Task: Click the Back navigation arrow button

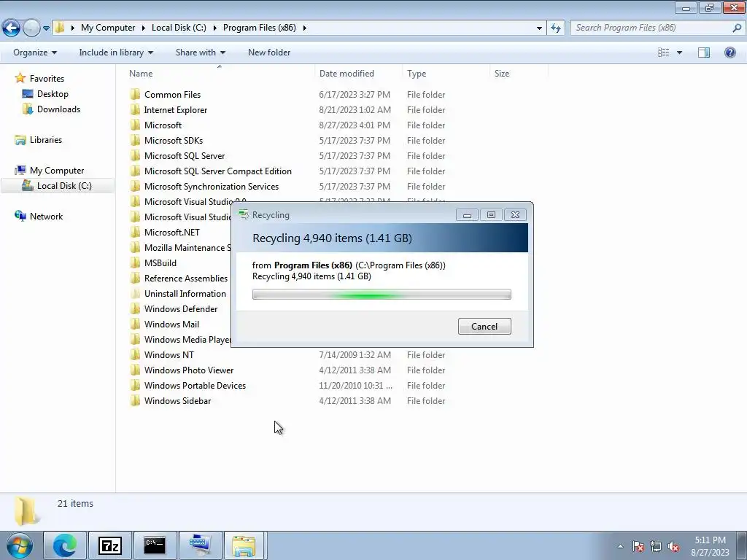Action: coord(12,28)
